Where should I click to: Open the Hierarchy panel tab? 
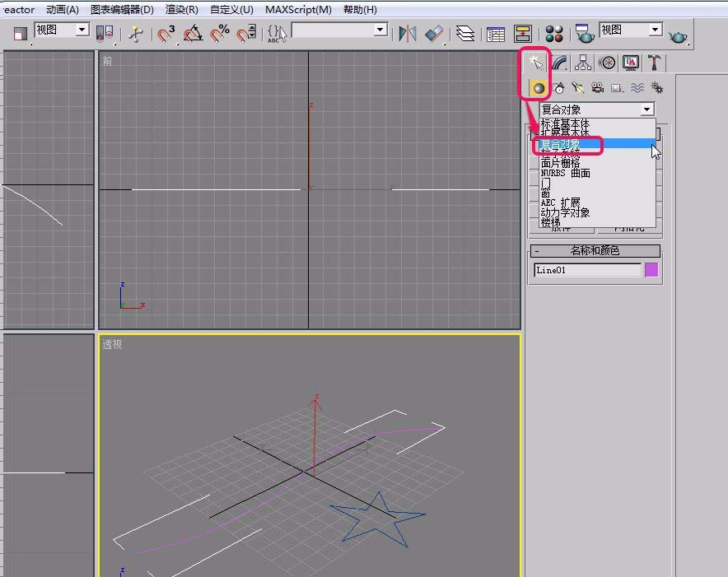point(583,63)
